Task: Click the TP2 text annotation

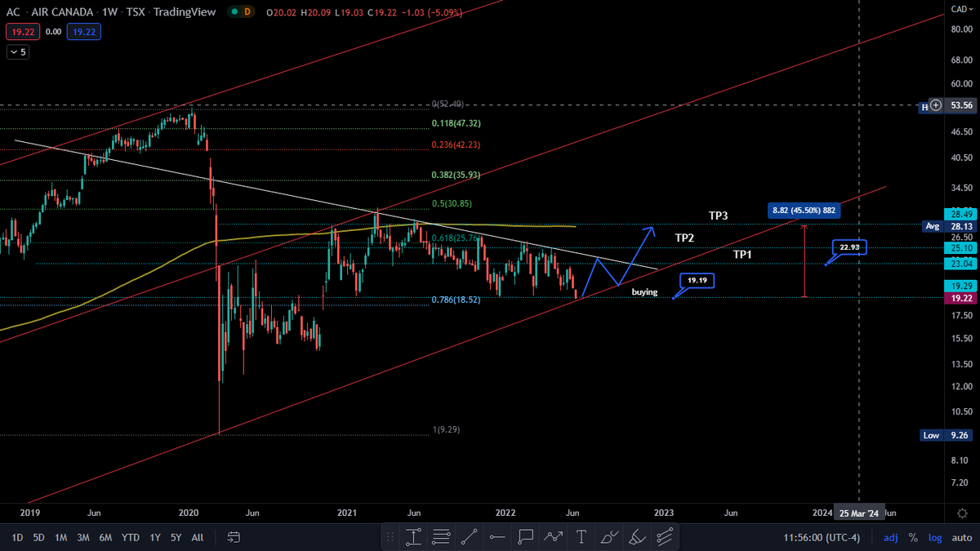Action: pos(684,238)
